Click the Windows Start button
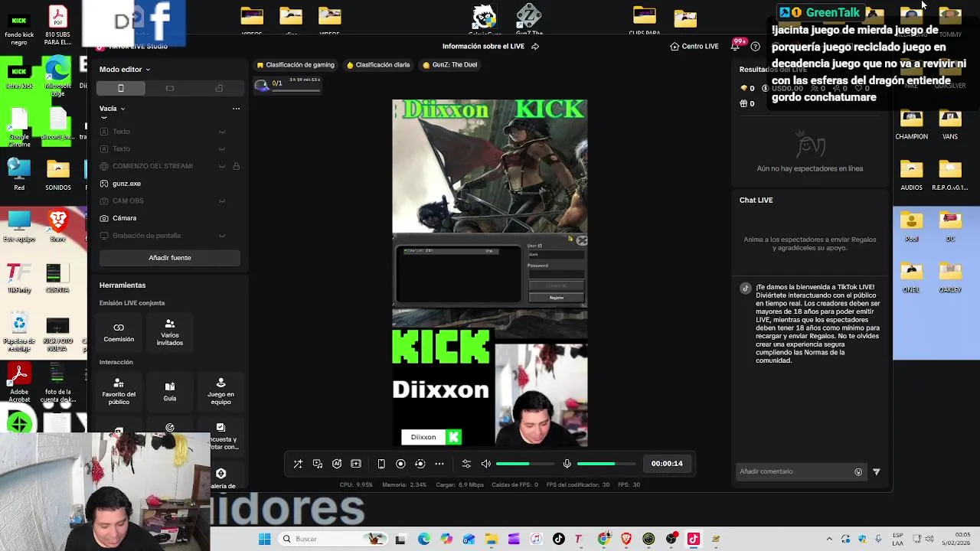Viewport: 980px width, 551px height. coord(264,540)
